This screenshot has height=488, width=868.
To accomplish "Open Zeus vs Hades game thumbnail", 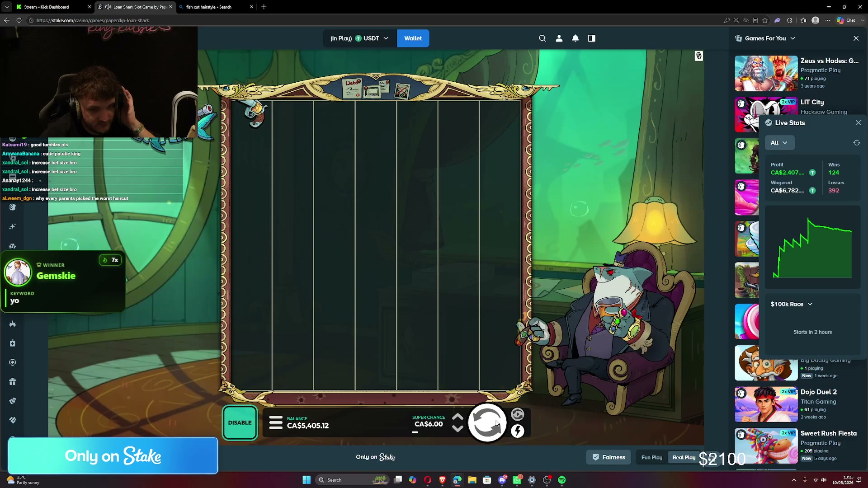I will click(x=766, y=73).
